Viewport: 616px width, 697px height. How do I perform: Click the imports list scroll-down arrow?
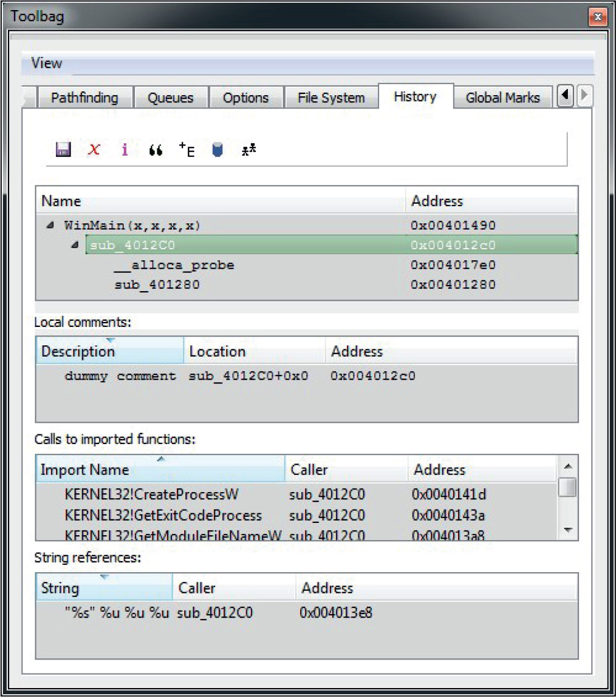click(x=568, y=530)
